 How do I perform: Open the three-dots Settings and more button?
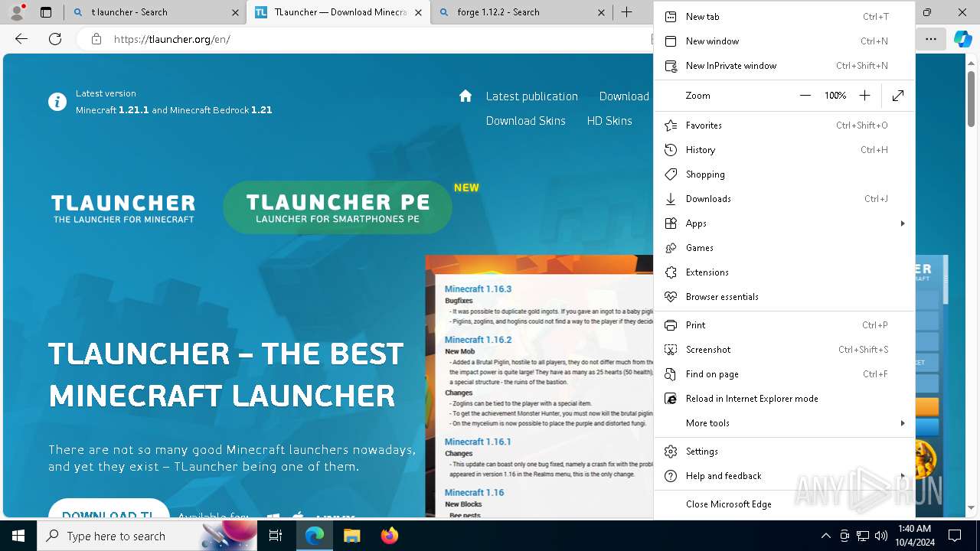(930, 39)
